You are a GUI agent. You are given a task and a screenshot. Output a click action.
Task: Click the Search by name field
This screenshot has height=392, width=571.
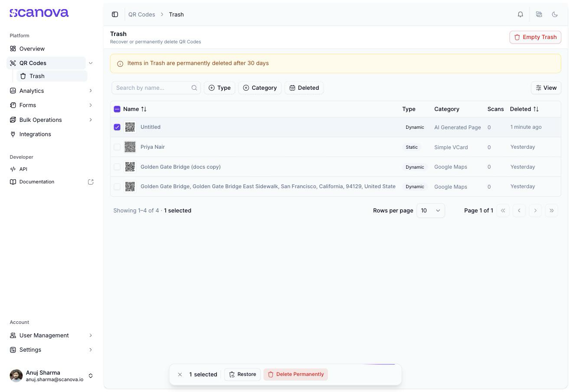156,88
